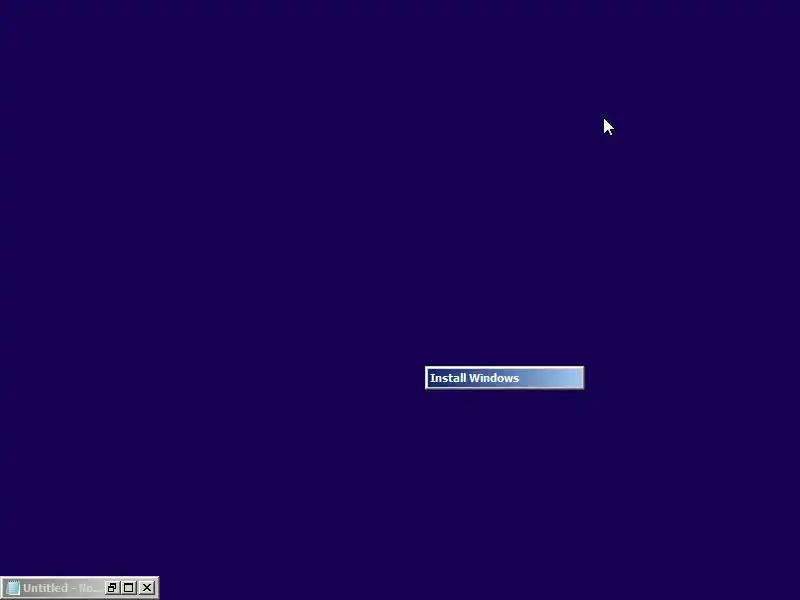Maximize the minimized Untitled Notepad window

tap(129, 588)
